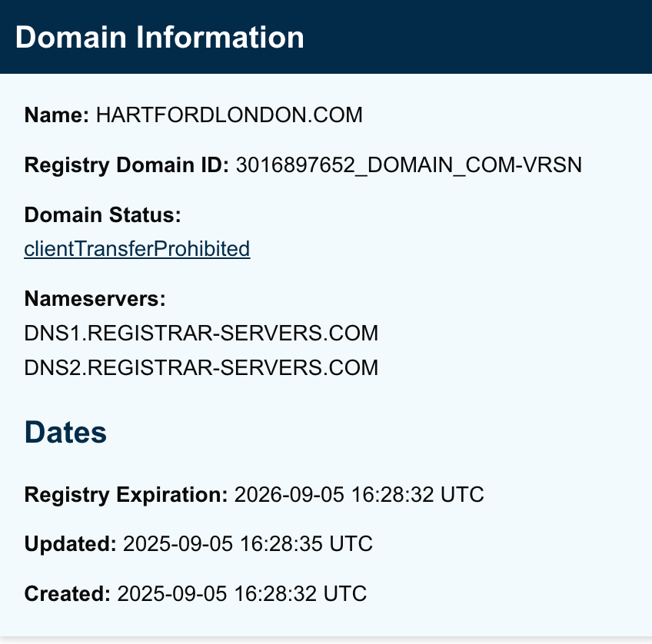The width and height of the screenshot is (652, 644).
Task: Click the Nameservers label
Action: pyautogui.click(x=95, y=298)
